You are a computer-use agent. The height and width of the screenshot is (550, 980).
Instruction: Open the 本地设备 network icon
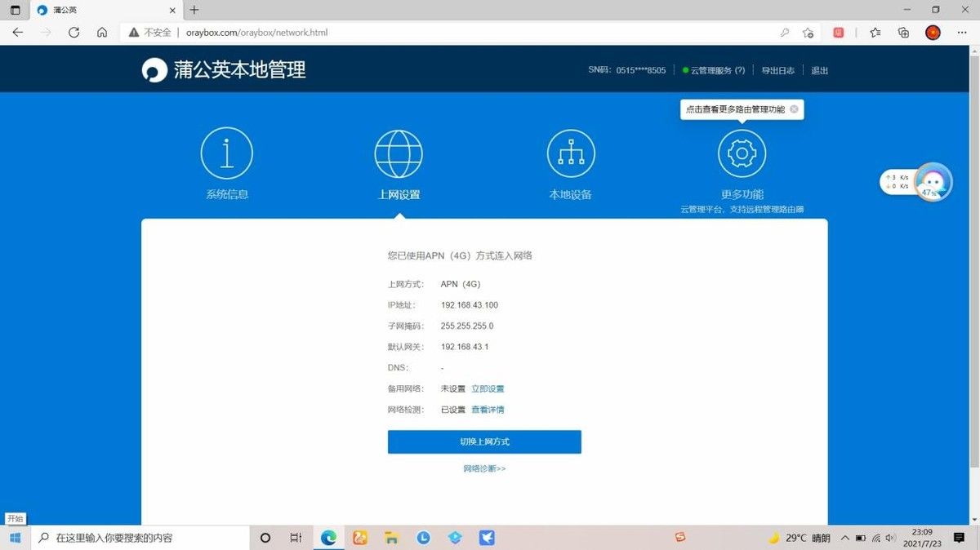point(571,153)
